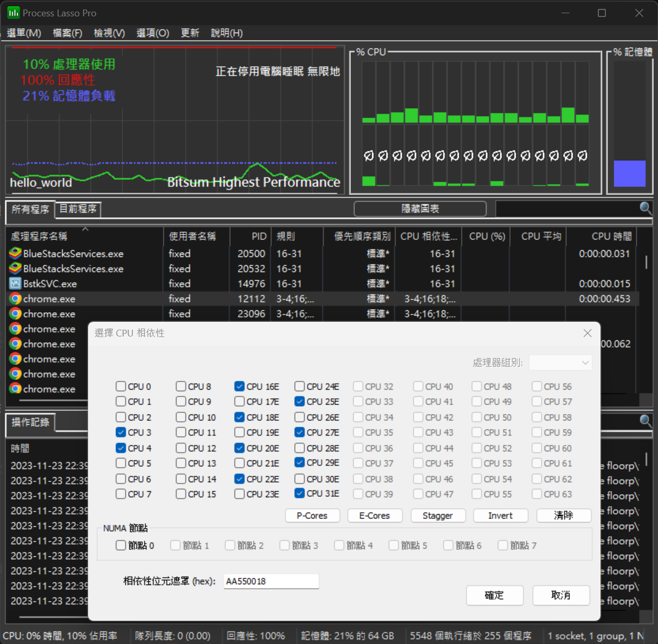658x644 pixels.
Task: Click the chrome.exe icon on PID 12112 row
Action: click(14, 299)
